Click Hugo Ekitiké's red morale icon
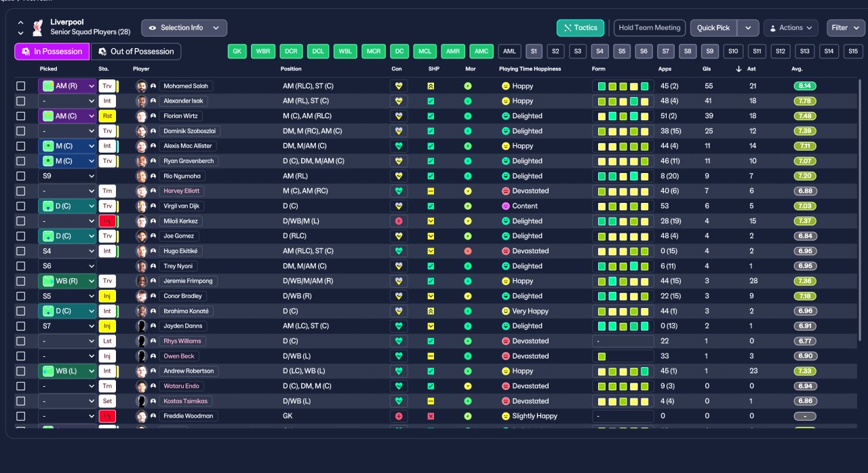This screenshot has width=868, height=473. [468, 251]
